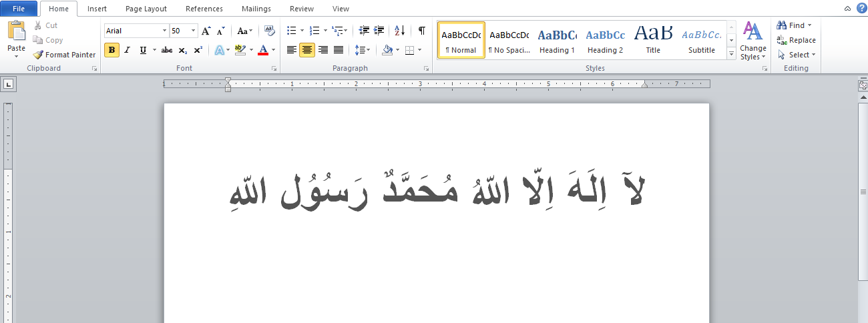
Task: Decrease paragraph indent
Action: (364, 31)
